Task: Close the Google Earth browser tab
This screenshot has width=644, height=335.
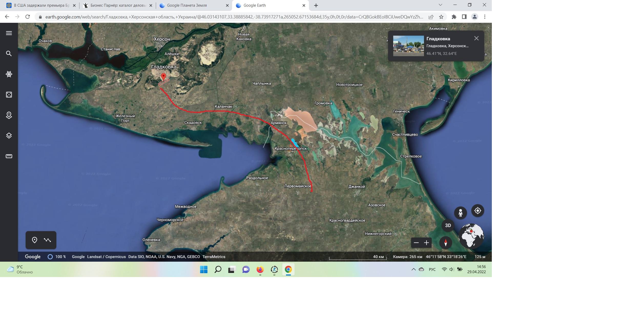Action: (304, 5)
